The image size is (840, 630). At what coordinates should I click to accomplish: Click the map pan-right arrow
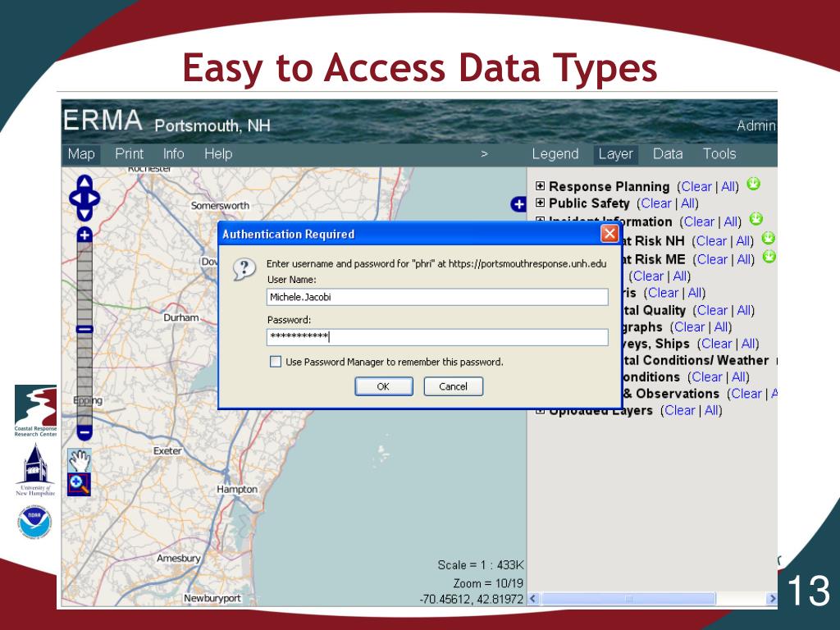click(94, 199)
